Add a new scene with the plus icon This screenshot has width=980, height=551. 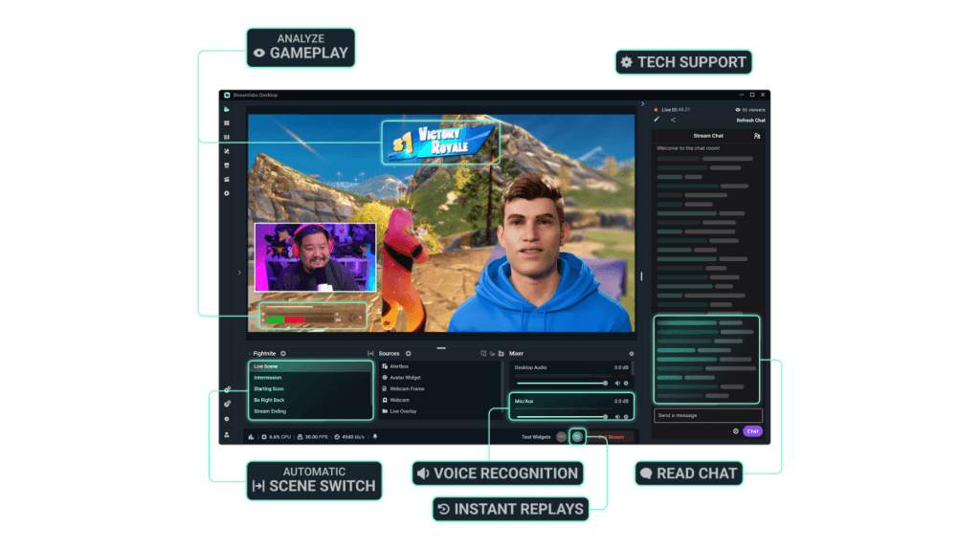283,354
